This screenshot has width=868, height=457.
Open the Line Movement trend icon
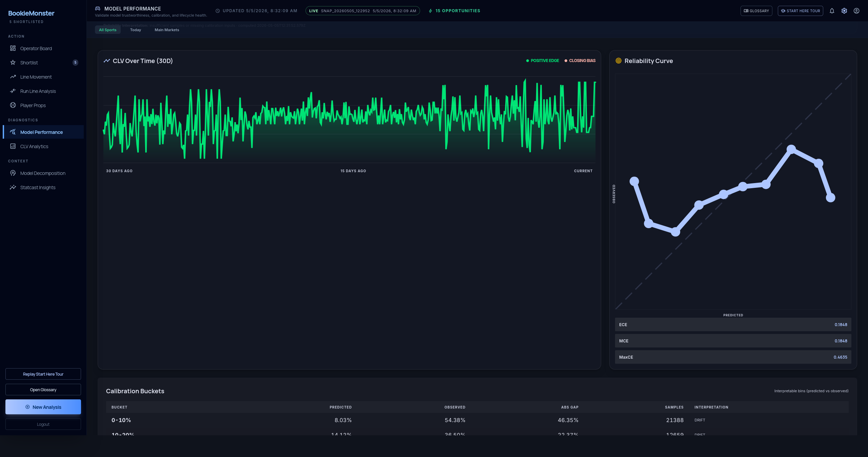(13, 77)
